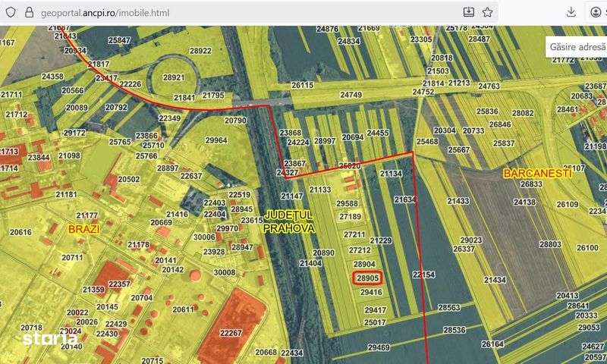Click parcel 24876 label
Viewport: 607px width, 364px height.
click(x=327, y=29)
